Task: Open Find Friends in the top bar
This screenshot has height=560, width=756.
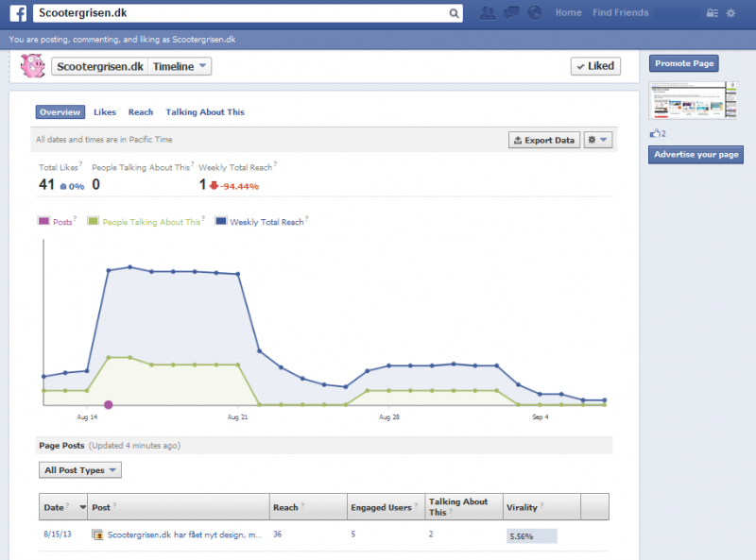Action: (621, 13)
